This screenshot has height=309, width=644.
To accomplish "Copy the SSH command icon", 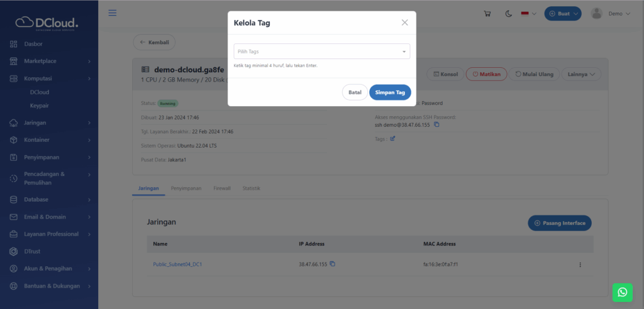I will pyautogui.click(x=436, y=124).
